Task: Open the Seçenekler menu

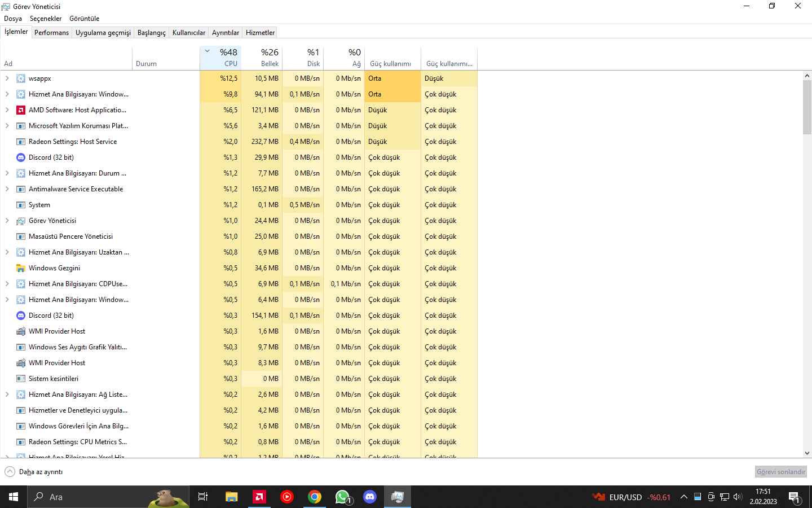Action: click(x=46, y=19)
